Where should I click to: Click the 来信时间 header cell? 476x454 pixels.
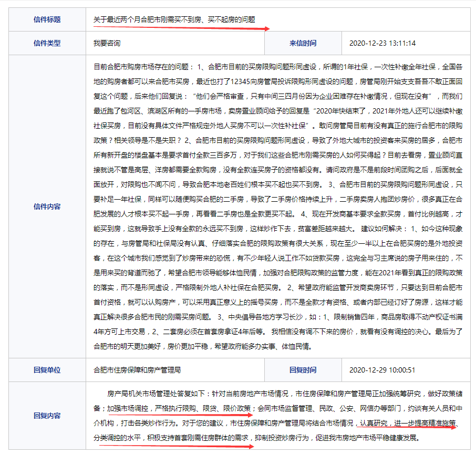pyautogui.click(x=303, y=43)
